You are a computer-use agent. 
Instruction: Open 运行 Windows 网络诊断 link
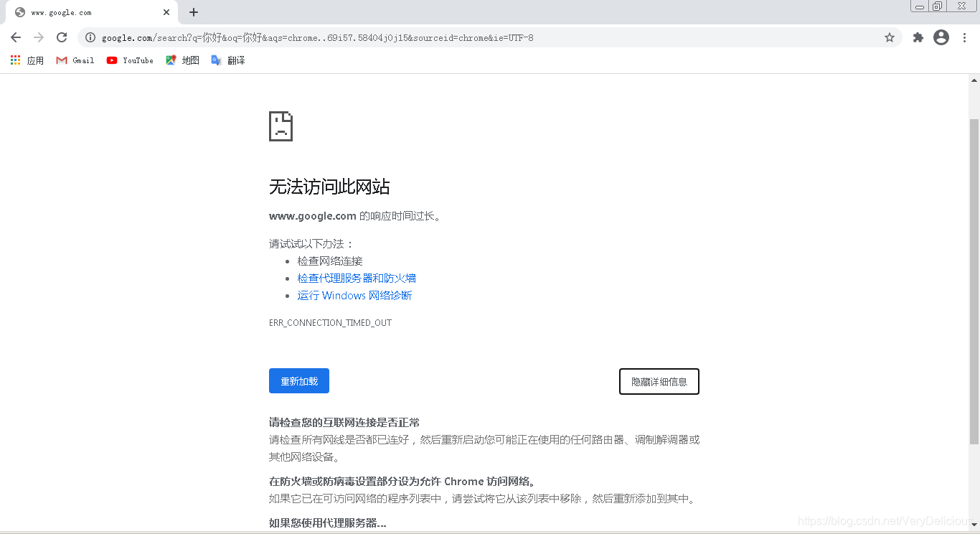[x=354, y=296]
